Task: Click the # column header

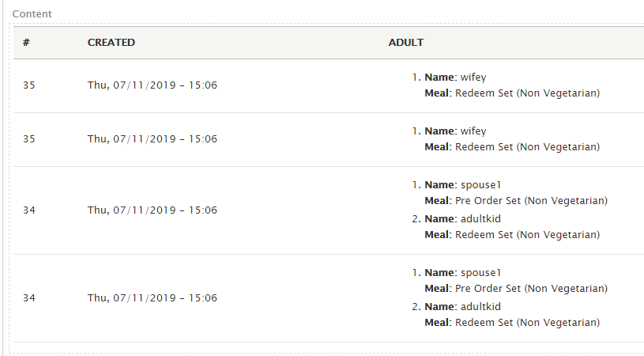Action: [26, 43]
